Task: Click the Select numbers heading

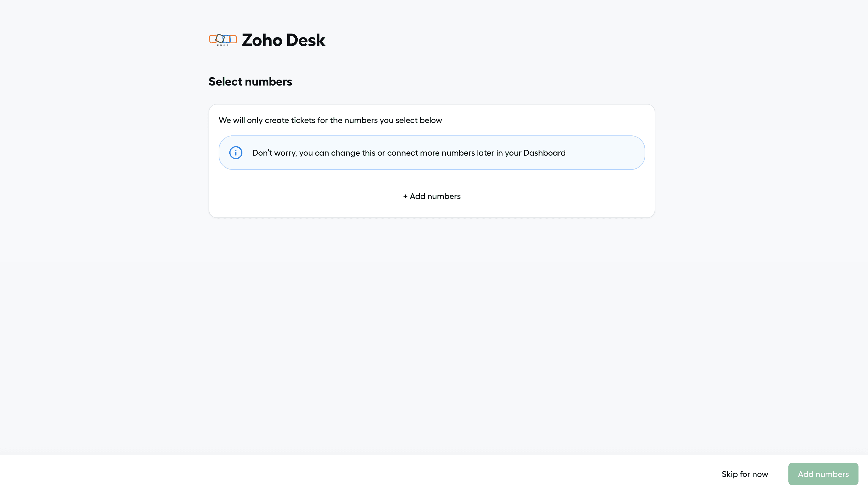Action: point(250,81)
